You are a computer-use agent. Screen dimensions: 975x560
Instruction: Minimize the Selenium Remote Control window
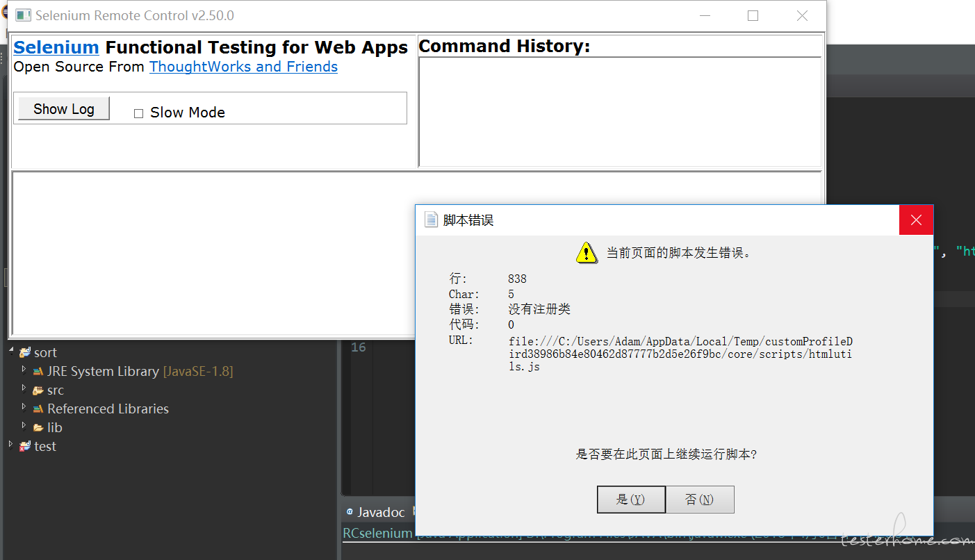tap(705, 15)
